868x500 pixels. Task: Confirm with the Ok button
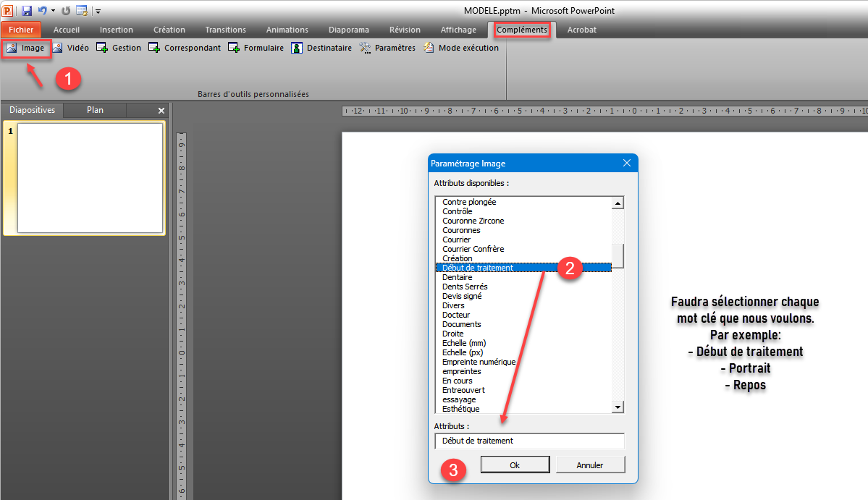(x=515, y=464)
